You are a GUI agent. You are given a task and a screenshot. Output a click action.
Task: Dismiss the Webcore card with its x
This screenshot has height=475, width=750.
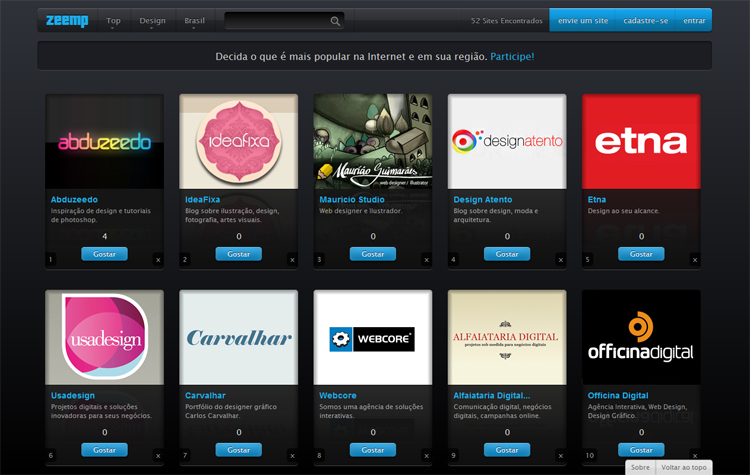click(427, 456)
